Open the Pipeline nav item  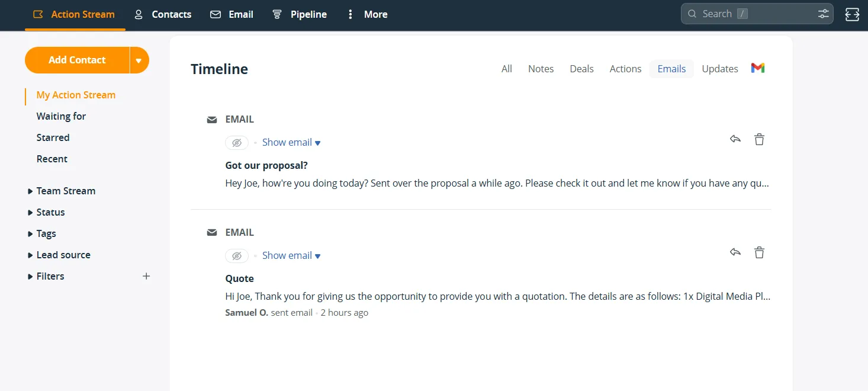coord(300,14)
